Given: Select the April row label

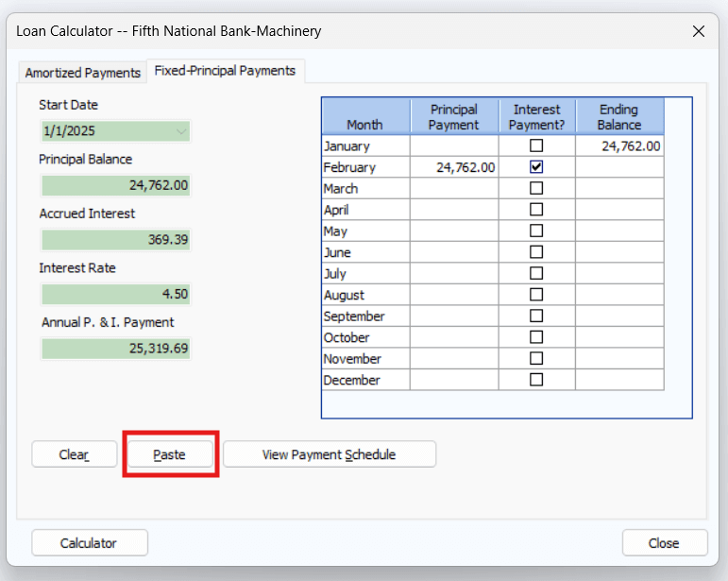Looking at the screenshot, I should point(365,210).
